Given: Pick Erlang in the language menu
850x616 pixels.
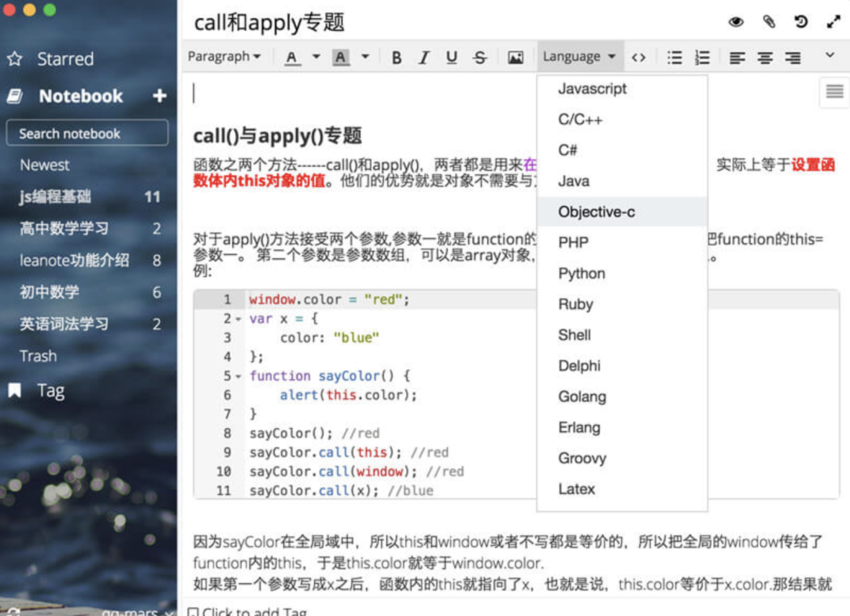Looking at the screenshot, I should click(x=622, y=427).
